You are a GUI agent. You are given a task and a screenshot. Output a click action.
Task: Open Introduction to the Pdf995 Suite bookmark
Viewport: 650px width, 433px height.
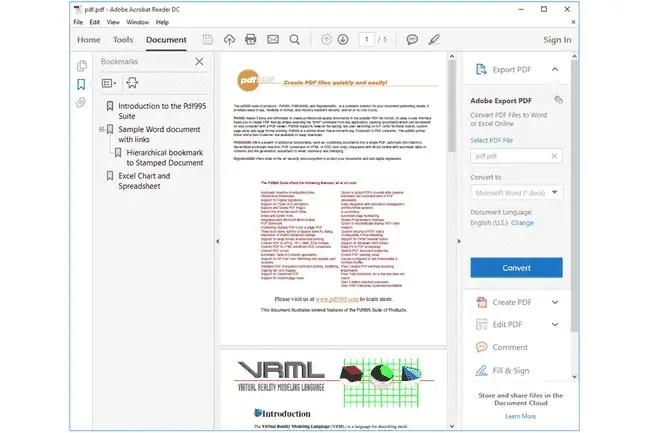[162, 111]
